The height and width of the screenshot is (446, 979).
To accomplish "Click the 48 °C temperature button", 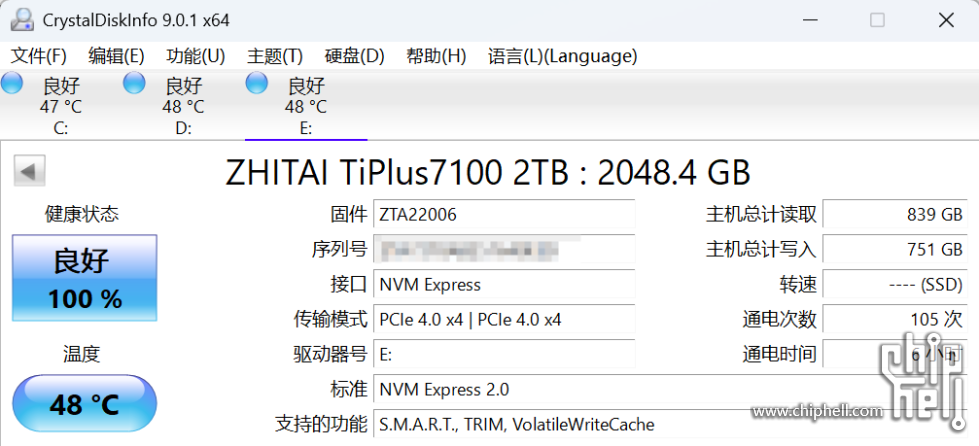I will tap(84, 404).
